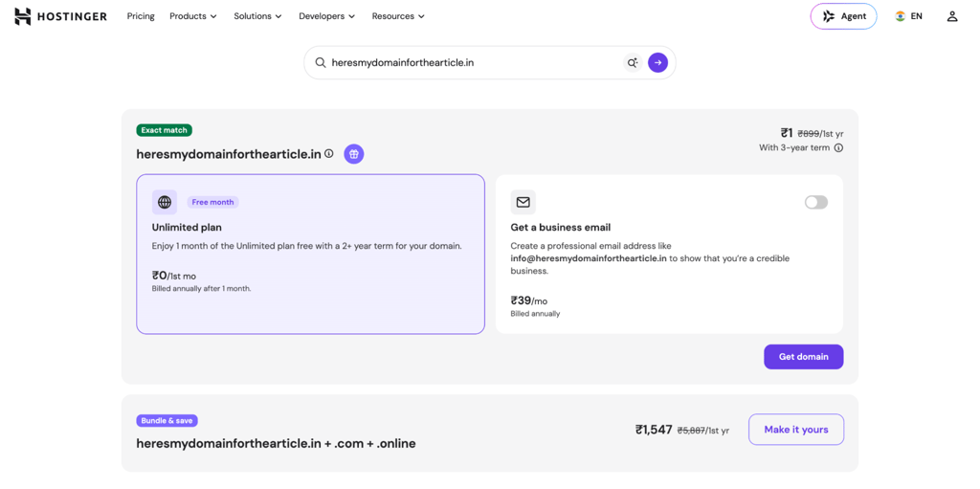
Task: Click the bundle domain .in + .com + .online text
Action: pyautogui.click(x=277, y=443)
